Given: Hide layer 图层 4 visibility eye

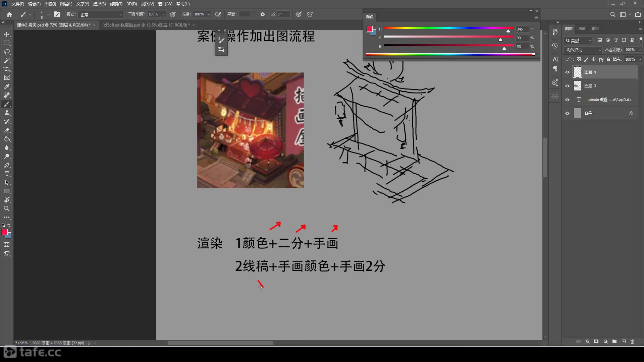Looking at the screenshot, I should point(567,72).
